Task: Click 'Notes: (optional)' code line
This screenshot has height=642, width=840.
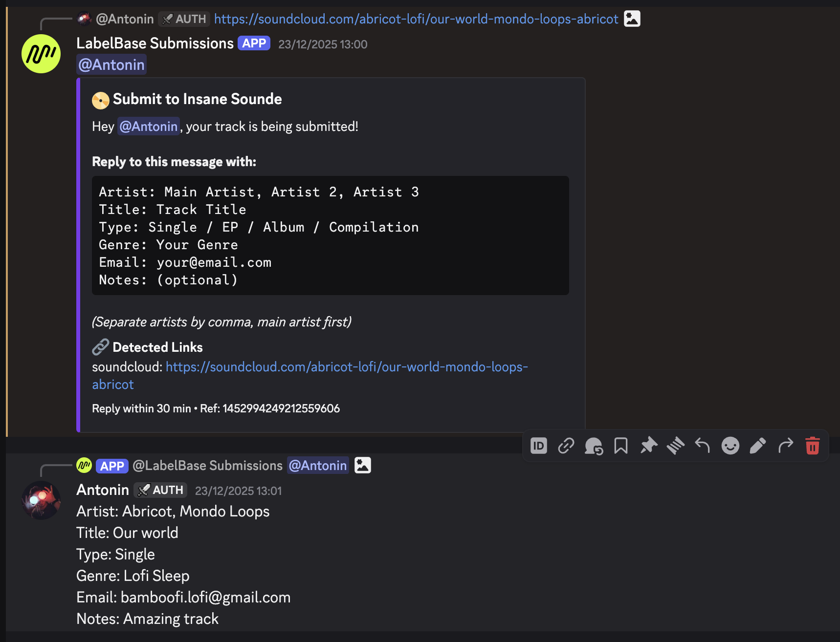Action: tap(168, 279)
